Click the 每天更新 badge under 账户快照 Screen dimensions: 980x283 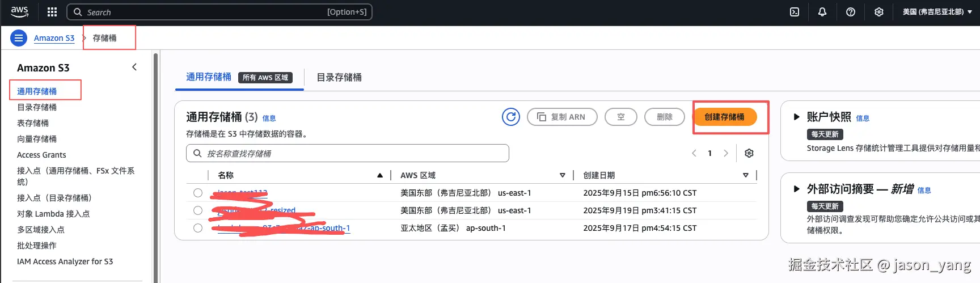pos(825,134)
